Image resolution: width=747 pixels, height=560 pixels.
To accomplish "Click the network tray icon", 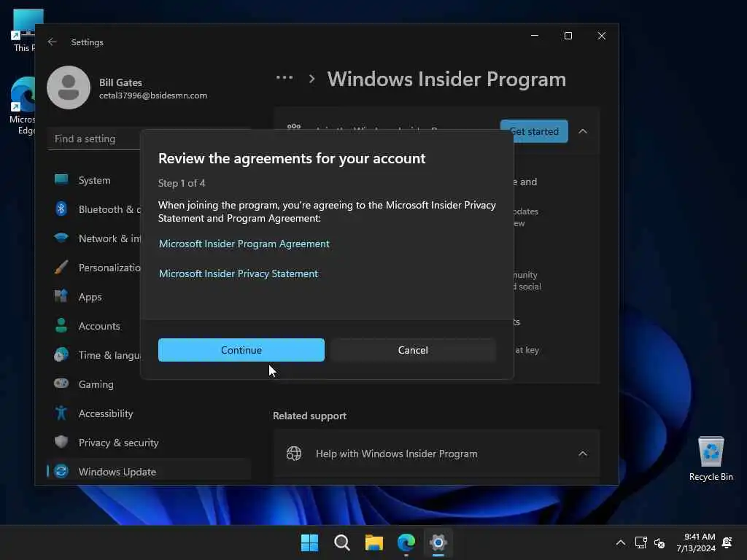I will 640,542.
